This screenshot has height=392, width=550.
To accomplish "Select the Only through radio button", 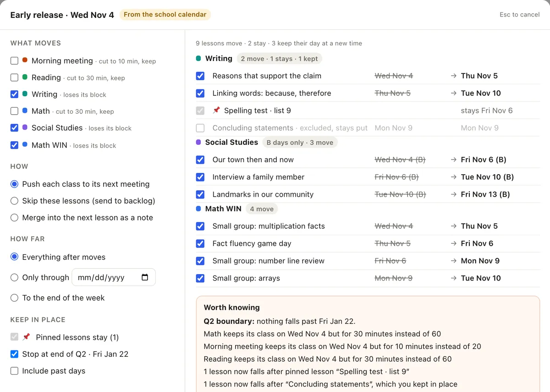I will tap(14, 277).
